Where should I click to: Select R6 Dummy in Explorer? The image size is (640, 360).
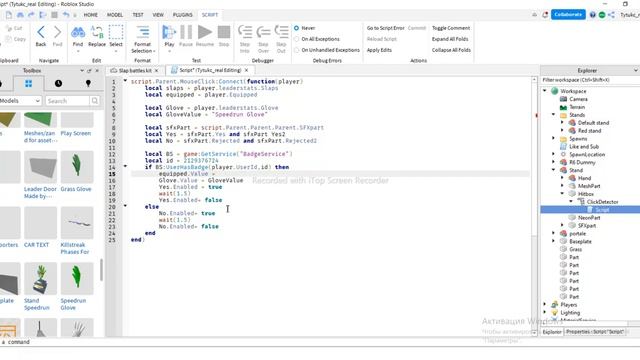pyautogui.click(x=582, y=162)
